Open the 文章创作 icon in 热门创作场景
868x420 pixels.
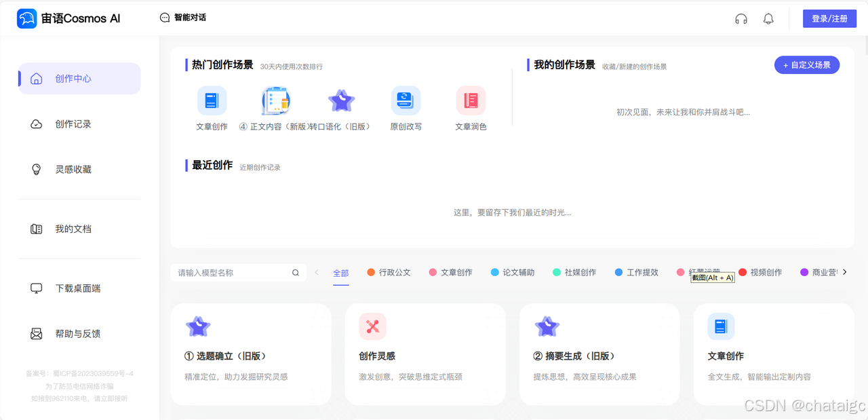tap(212, 101)
